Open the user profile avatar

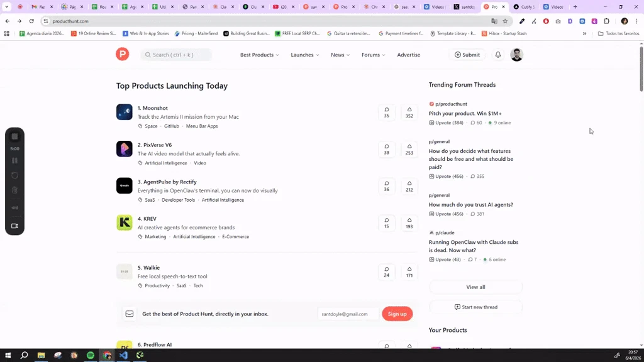(517, 55)
